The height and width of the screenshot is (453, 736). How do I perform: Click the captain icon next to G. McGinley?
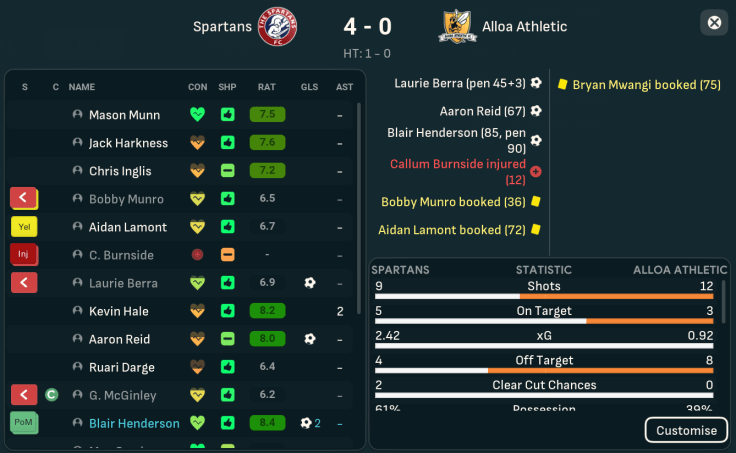click(x=52, y=395)
